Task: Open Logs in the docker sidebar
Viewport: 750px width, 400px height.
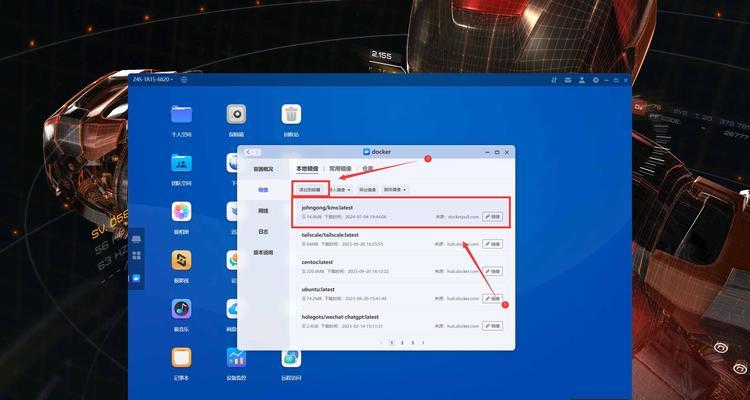Action: (x=263, y=232)
